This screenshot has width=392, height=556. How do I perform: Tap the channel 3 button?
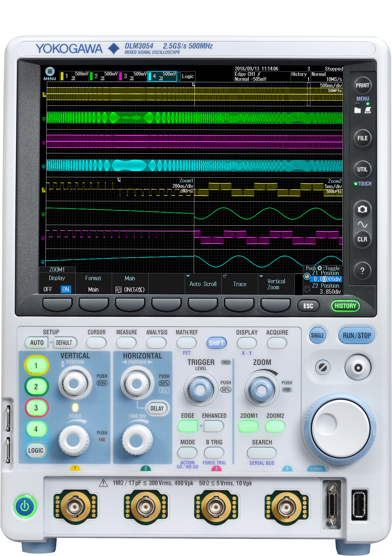[x=36, y=408]
